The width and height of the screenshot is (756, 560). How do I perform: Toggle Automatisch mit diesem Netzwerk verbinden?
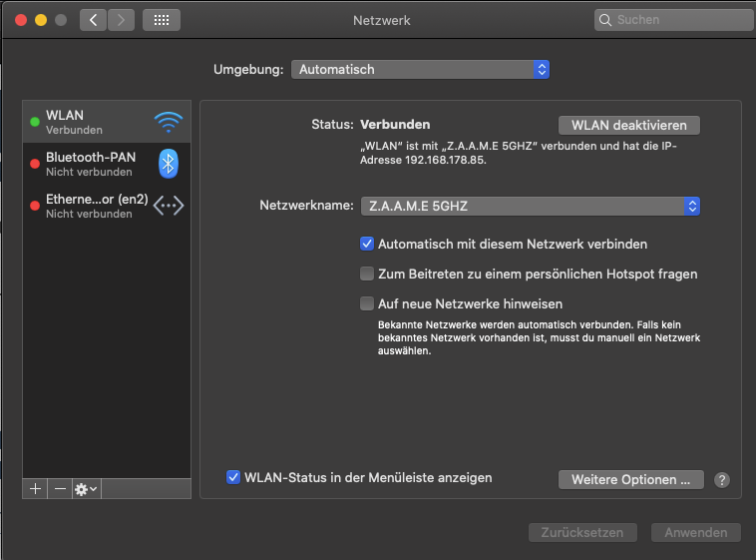click(367, 244)
